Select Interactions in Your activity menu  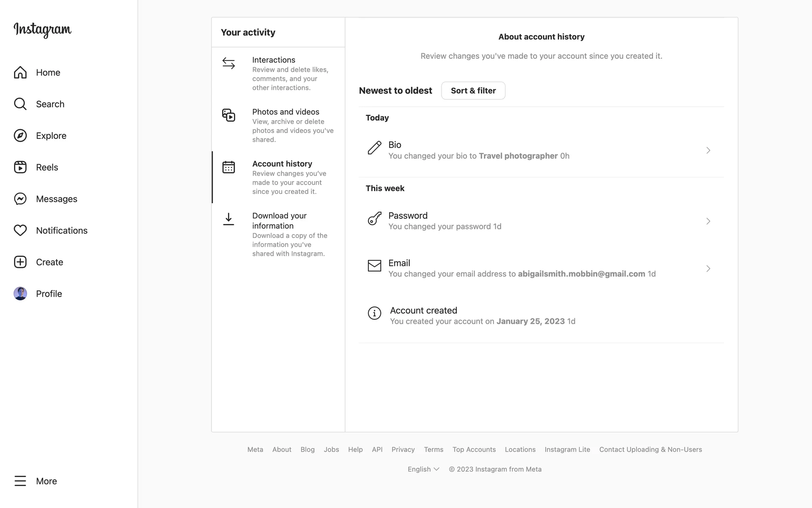click(x=278, y=73)
